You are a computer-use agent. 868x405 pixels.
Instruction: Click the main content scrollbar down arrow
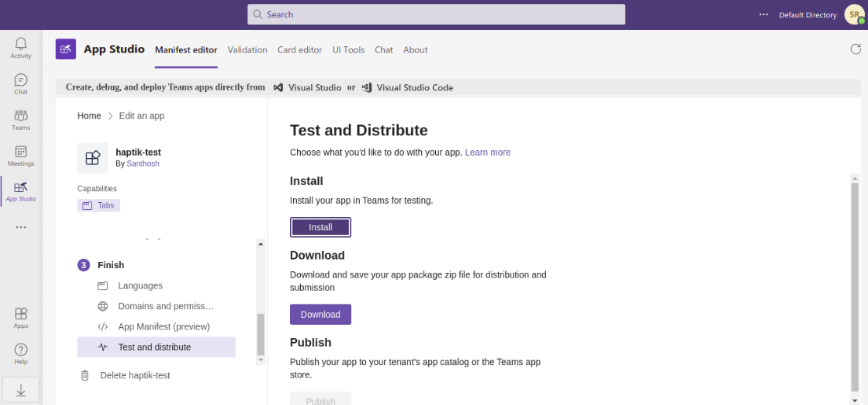point(855,400)
